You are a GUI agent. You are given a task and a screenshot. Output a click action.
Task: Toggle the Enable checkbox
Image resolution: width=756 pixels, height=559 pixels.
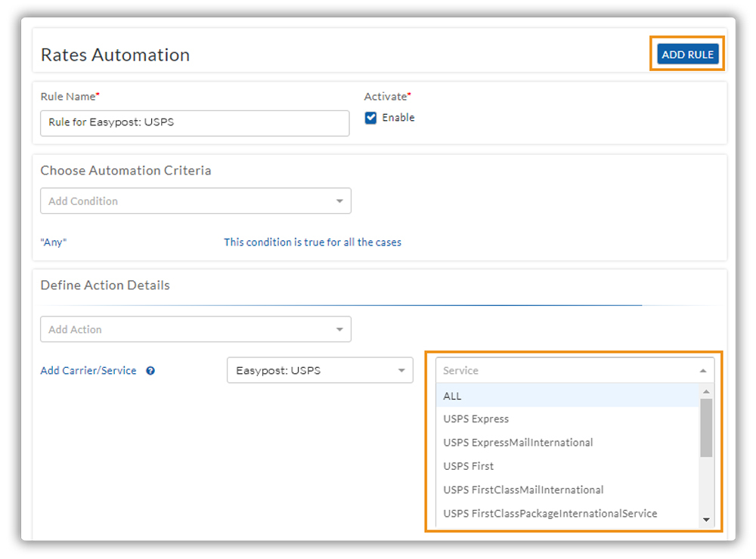[x=370, y=118]
